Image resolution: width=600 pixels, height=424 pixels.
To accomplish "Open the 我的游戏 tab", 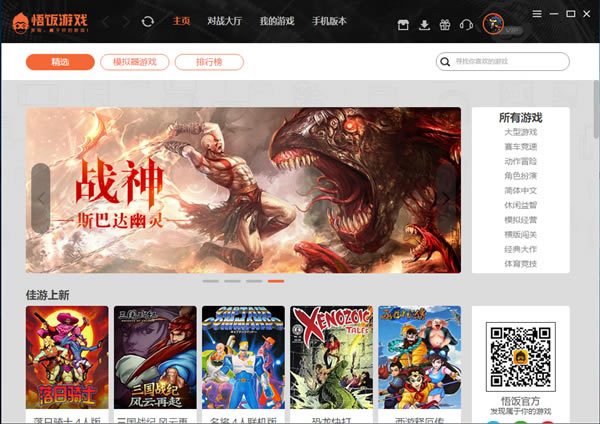I will 277,21.
